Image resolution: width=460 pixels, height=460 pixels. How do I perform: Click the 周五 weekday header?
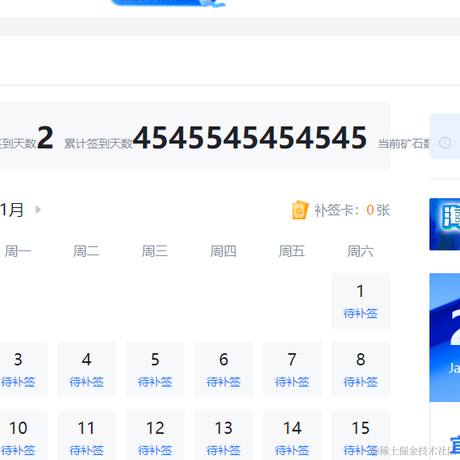(292, 251)
